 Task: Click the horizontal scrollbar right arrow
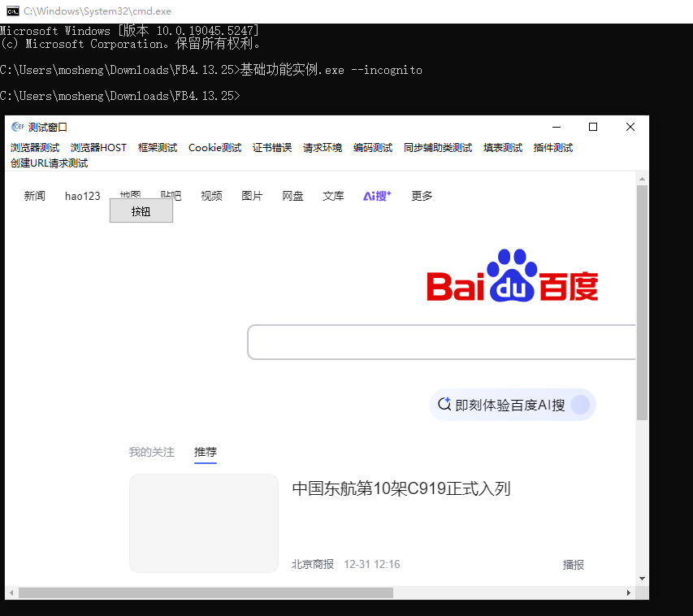(x=629, y=592)
